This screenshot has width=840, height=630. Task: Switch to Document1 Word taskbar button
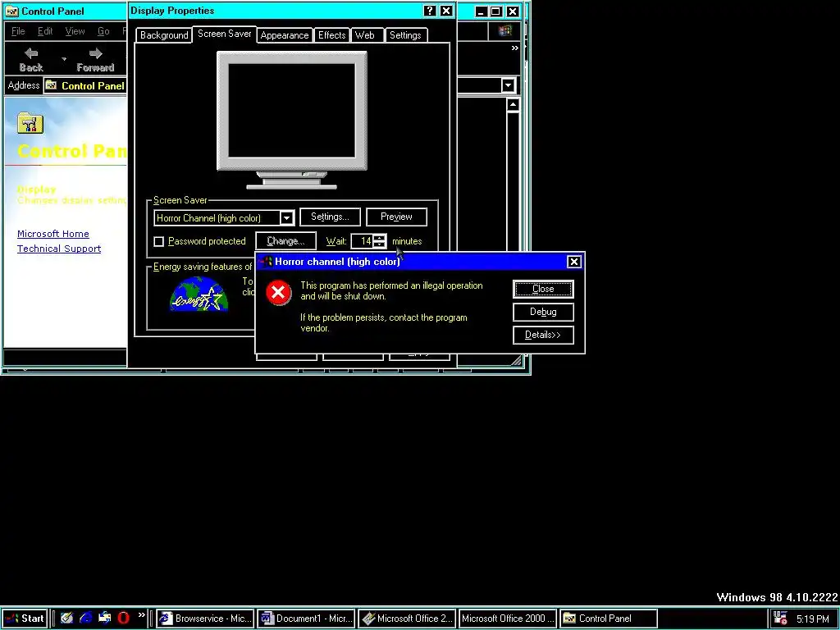click(306, 619)
